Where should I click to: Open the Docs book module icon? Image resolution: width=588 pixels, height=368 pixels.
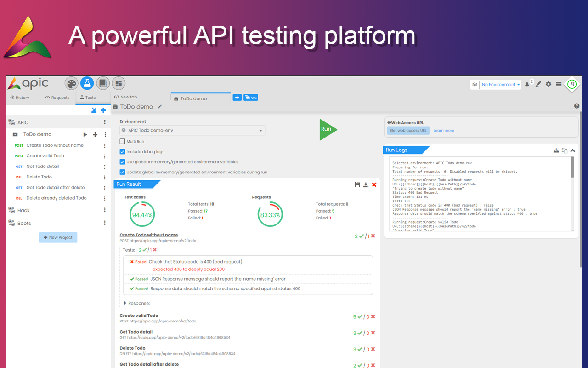click(x=103, y=83)
